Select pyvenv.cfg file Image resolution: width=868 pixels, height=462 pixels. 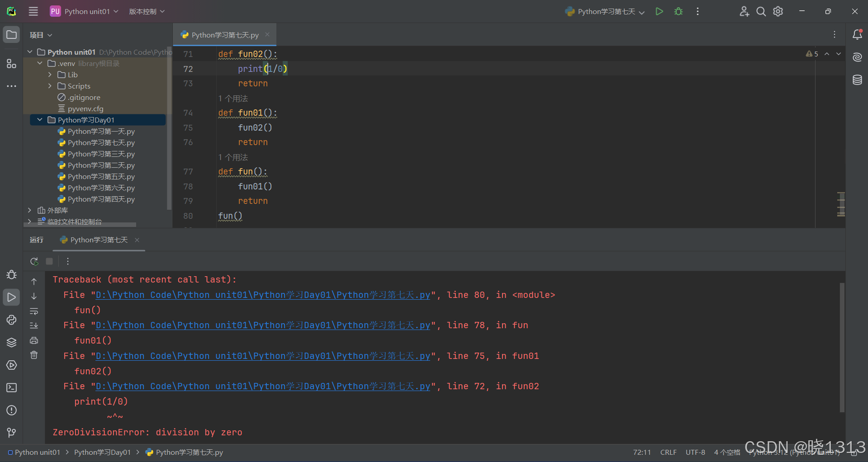click(x=81, y=108)
